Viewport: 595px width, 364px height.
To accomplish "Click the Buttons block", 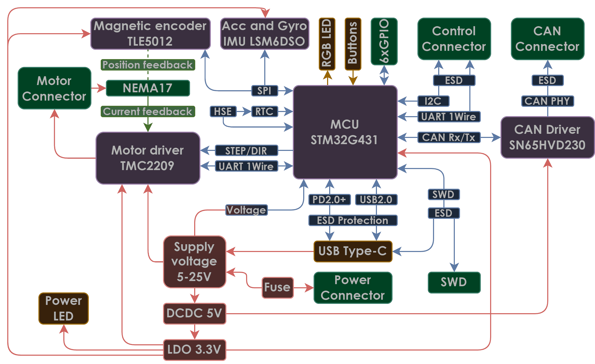I will (x=353, y=44).
